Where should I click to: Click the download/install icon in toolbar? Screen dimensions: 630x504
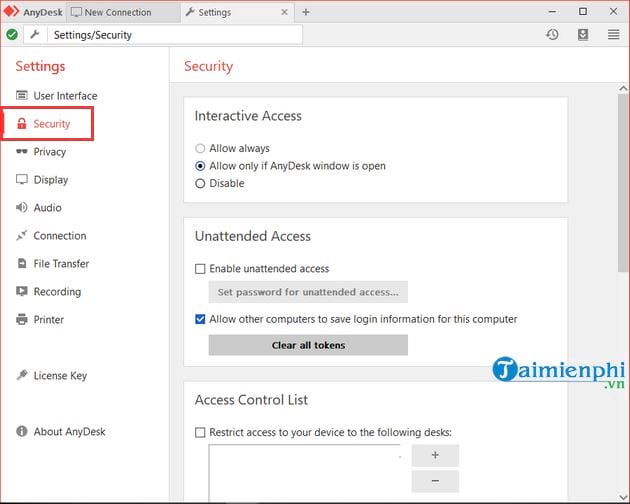pyautogui.click(x=583, y=35)
